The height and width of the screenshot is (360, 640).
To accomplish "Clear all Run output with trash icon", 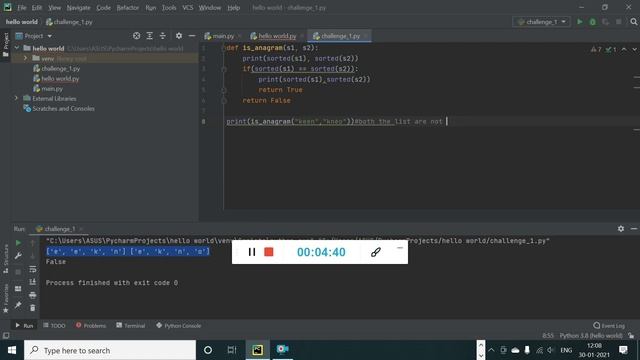I will (33, 308).
